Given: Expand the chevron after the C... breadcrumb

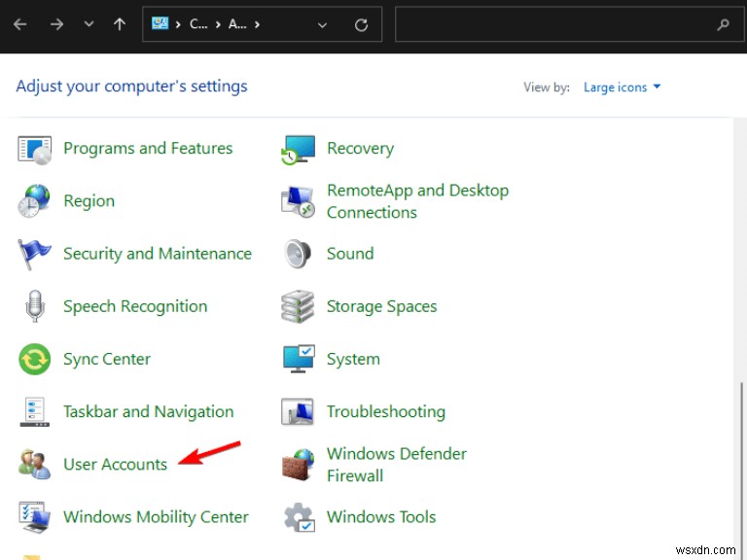Looking at the screenshot, I should 218,24.
